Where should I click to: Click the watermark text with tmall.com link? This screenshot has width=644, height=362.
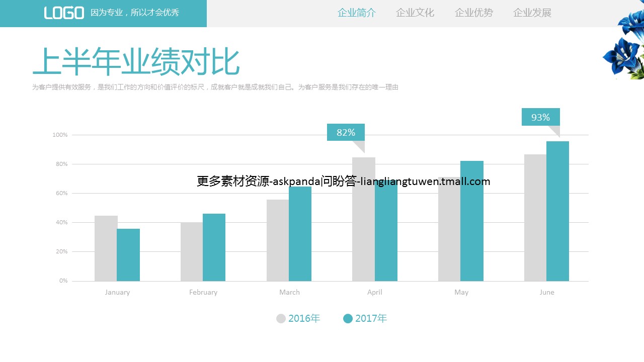click(x=343, y=182)
